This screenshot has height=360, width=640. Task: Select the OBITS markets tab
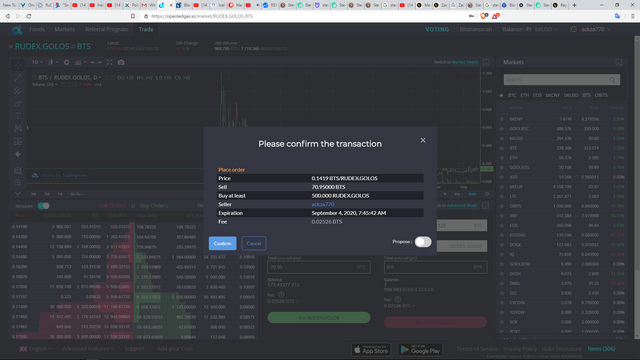click(x=601, y=95)
